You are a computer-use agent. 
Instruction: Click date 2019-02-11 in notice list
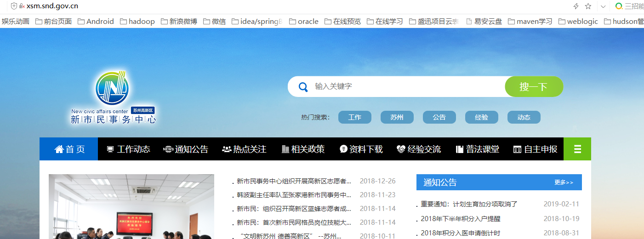(561, 204)
